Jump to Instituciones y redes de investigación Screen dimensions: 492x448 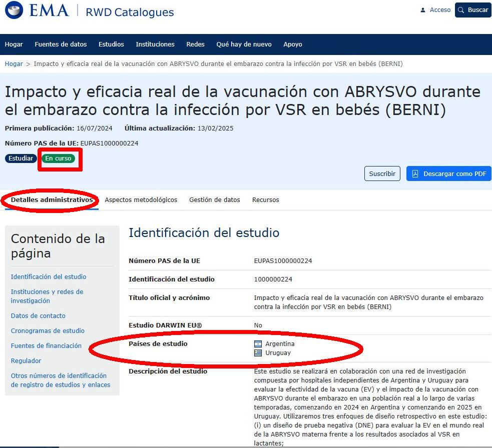click(x=47, y=296)
